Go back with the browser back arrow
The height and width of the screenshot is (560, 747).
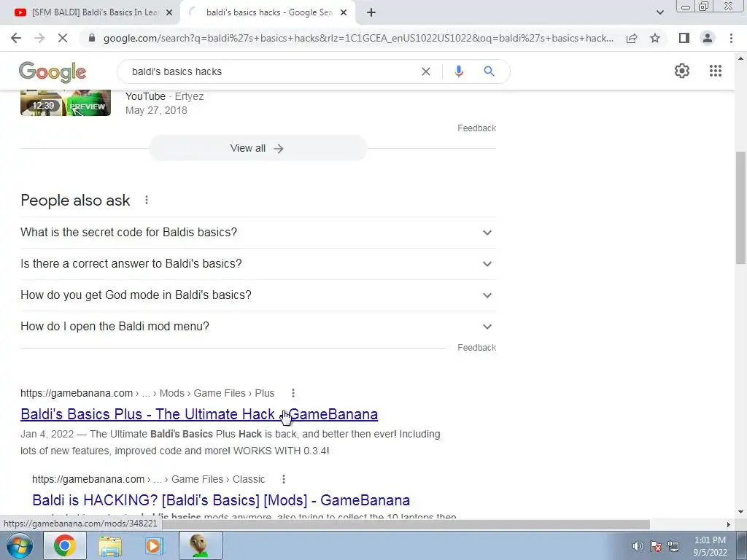[16, 38]
